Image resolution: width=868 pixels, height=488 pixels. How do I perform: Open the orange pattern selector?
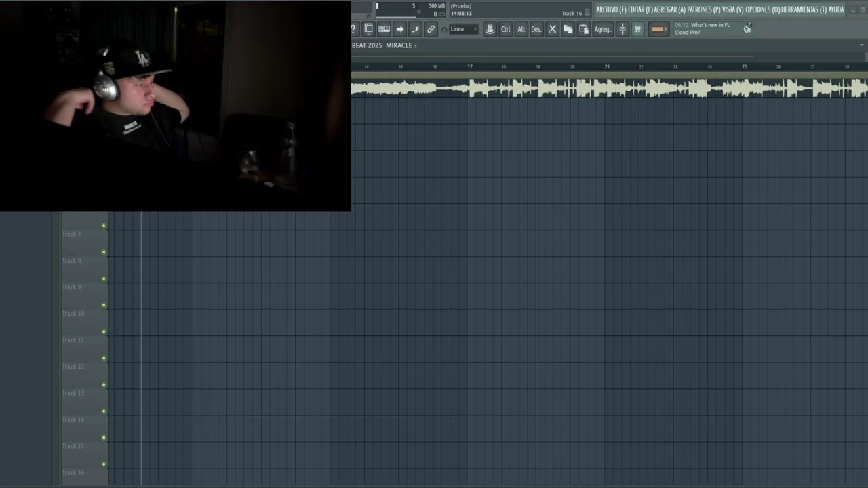(658, 28)
